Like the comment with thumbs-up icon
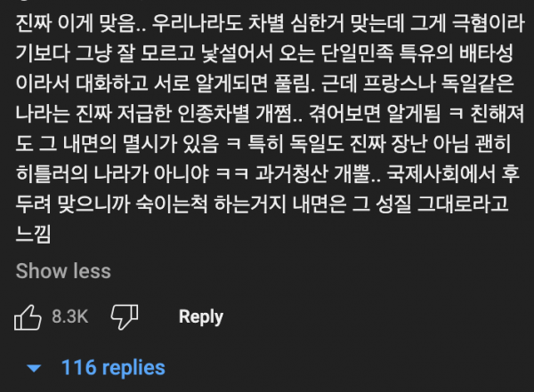 pyautogui.click(x=28, y=317)
